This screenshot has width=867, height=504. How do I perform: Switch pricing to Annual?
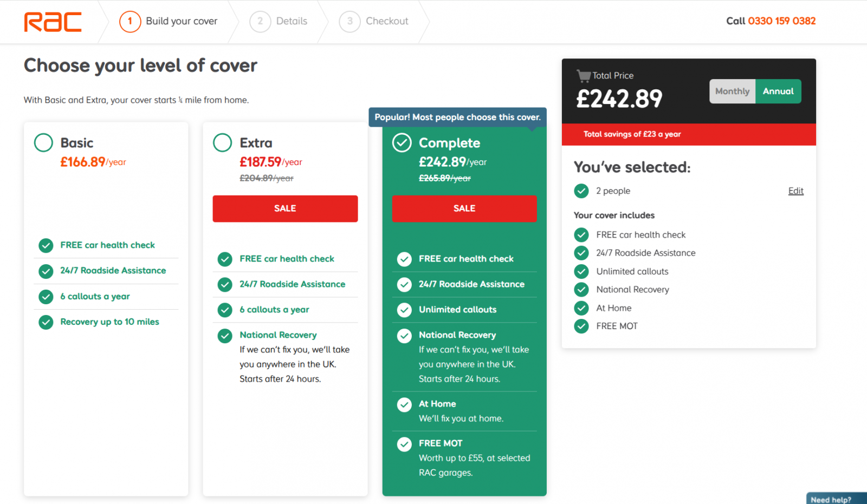(x=778, y=91)
